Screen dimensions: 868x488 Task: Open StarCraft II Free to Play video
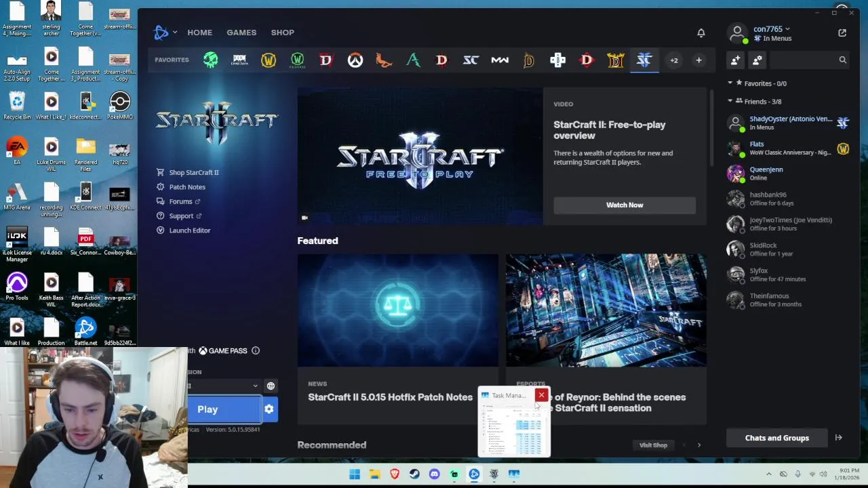[x=420, y=157]
